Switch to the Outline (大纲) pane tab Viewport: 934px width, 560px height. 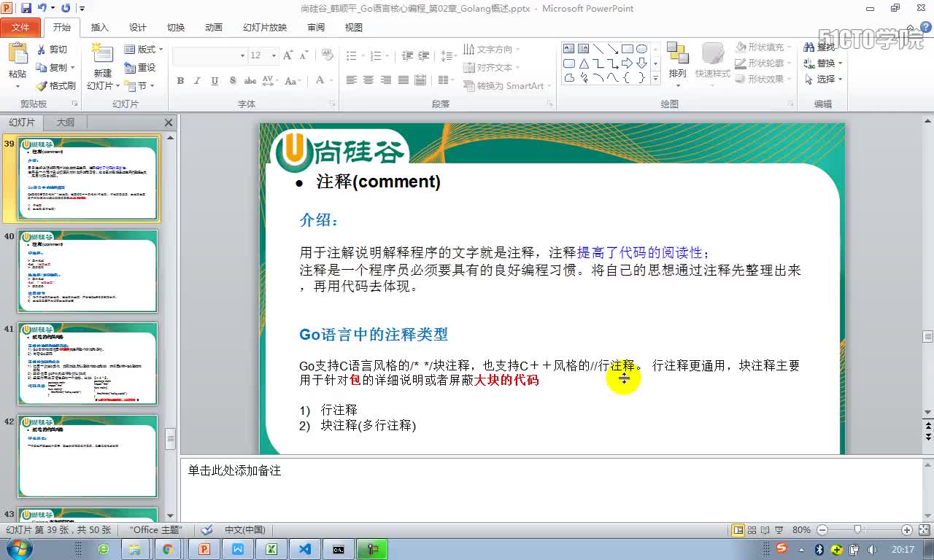coord(65,122)
